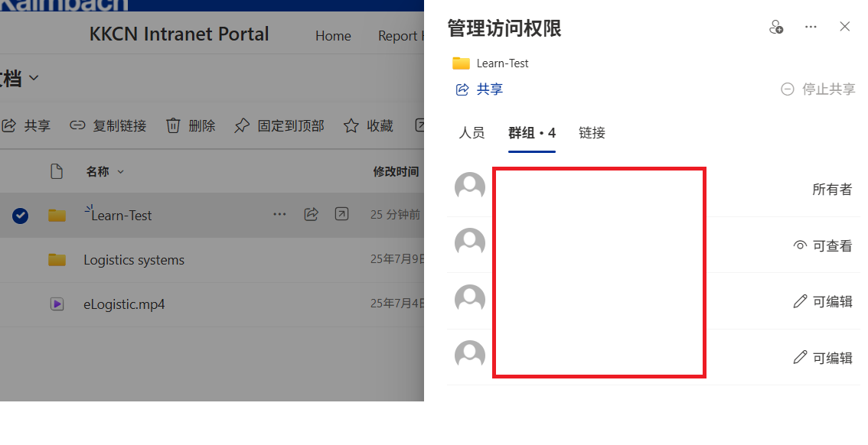The width and height of the screenshot is (868, 445).
Task: Open the Learn-Test folder in list
Action: click(x=121, y=216)
